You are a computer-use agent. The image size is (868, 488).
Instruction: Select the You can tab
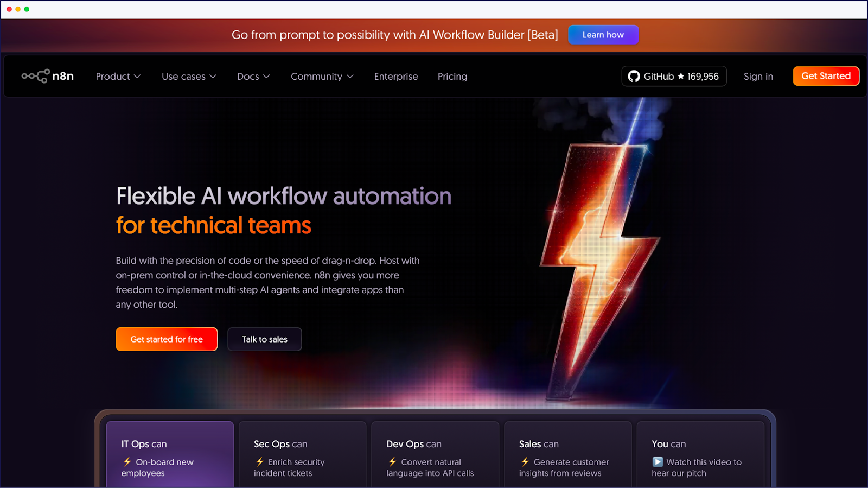coord(700,454)
